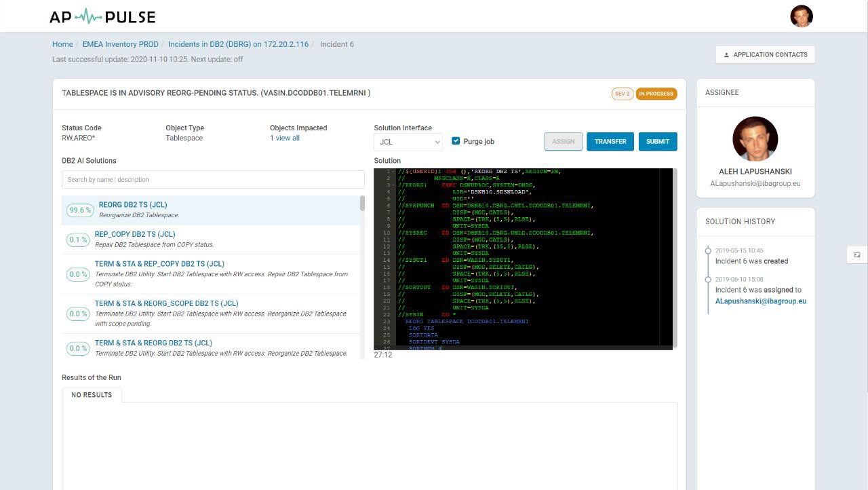This screenshot has height=490, width=868.
Task: Click the Incident 6 was created entry
Action: point(751,261)
